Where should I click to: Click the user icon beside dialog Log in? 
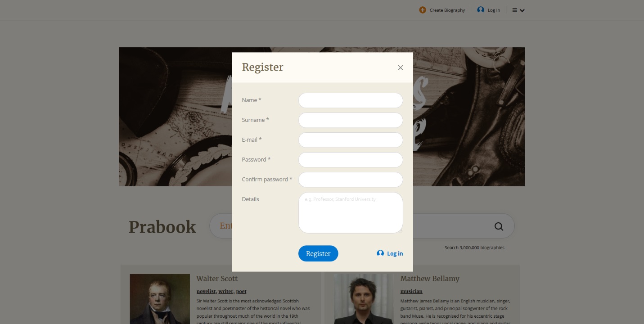pos(380,253)
